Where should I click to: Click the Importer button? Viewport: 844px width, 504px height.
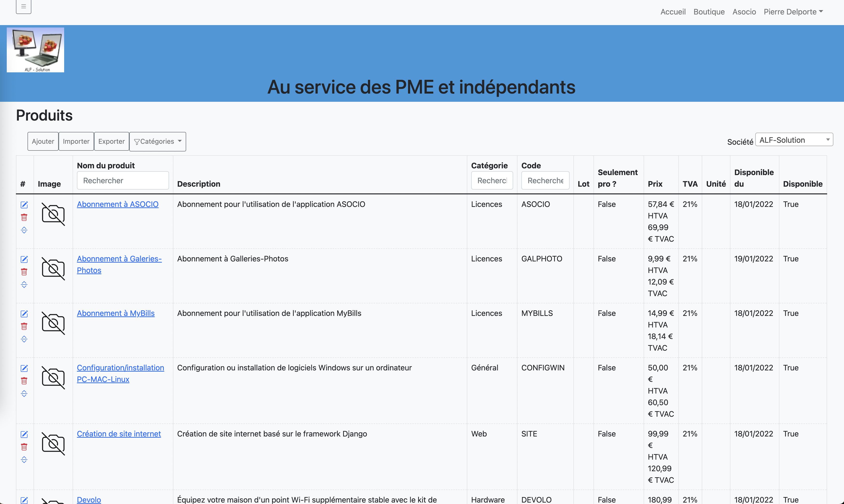pos(76,141)
